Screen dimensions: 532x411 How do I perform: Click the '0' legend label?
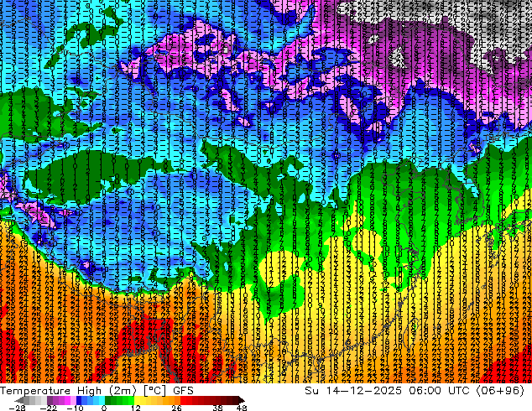pos(104,408)
